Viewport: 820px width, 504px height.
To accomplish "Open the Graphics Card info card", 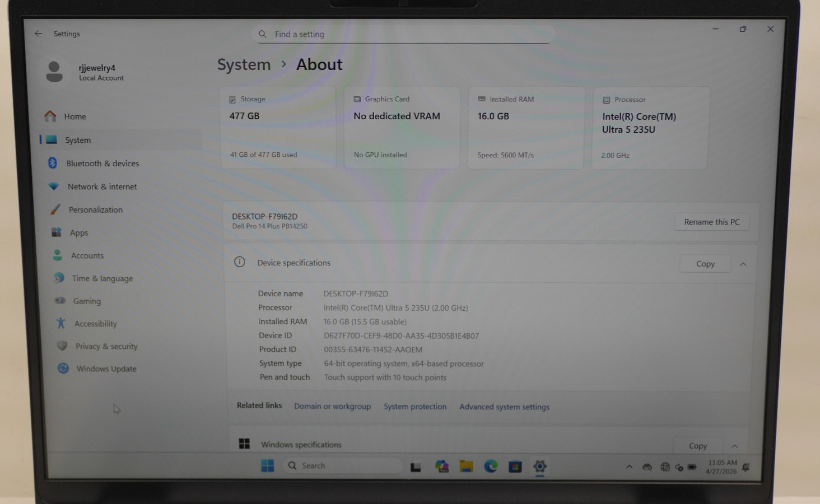I will [402, 128].
